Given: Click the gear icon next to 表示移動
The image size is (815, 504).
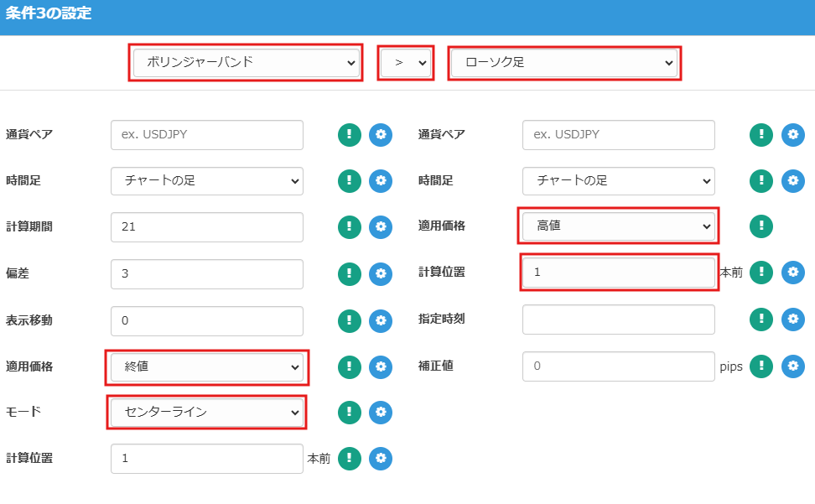Looking at the screenshot, I should tap(381, 320).
